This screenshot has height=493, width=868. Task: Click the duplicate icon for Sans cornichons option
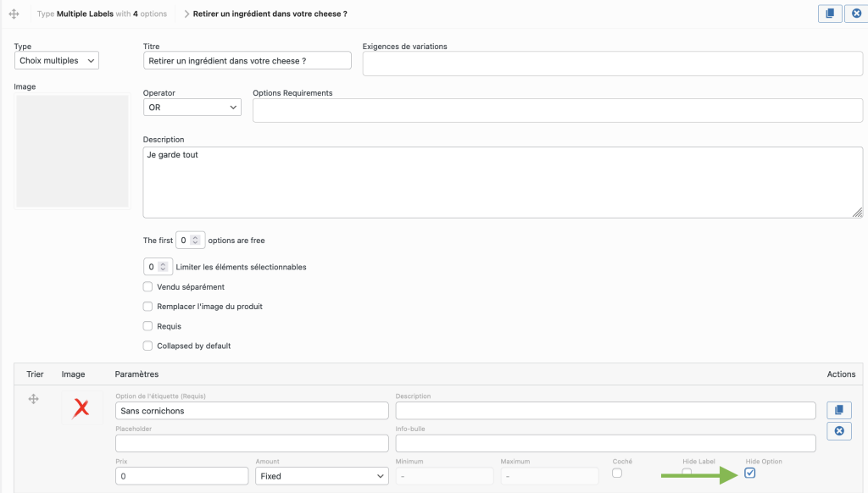coord(838,410)
